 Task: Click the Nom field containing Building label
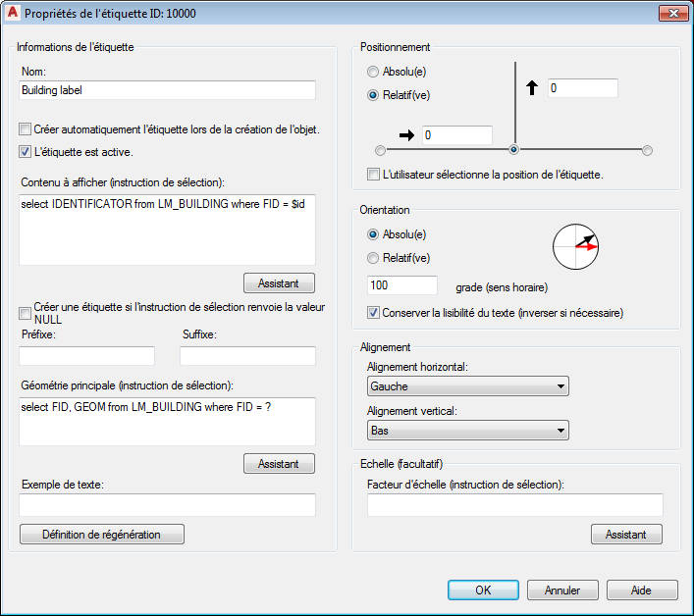(x=167, y=90)
